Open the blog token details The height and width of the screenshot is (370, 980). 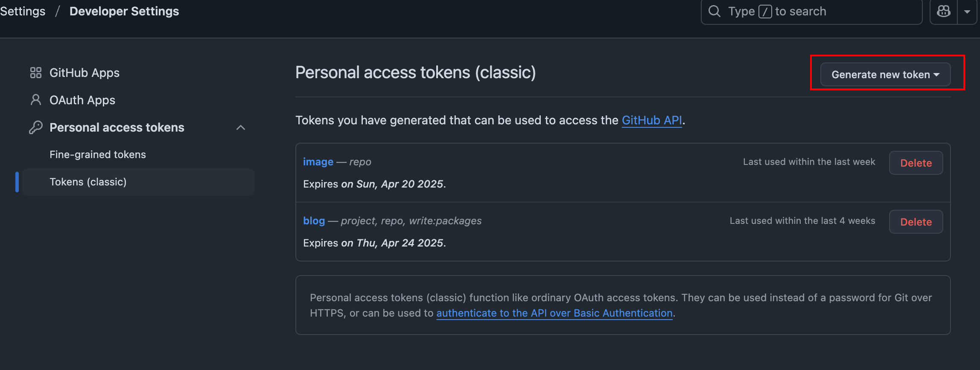point(314,221)
